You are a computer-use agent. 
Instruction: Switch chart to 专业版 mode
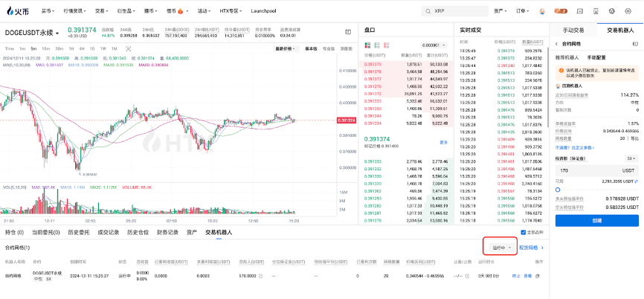[x=328, y=48]
